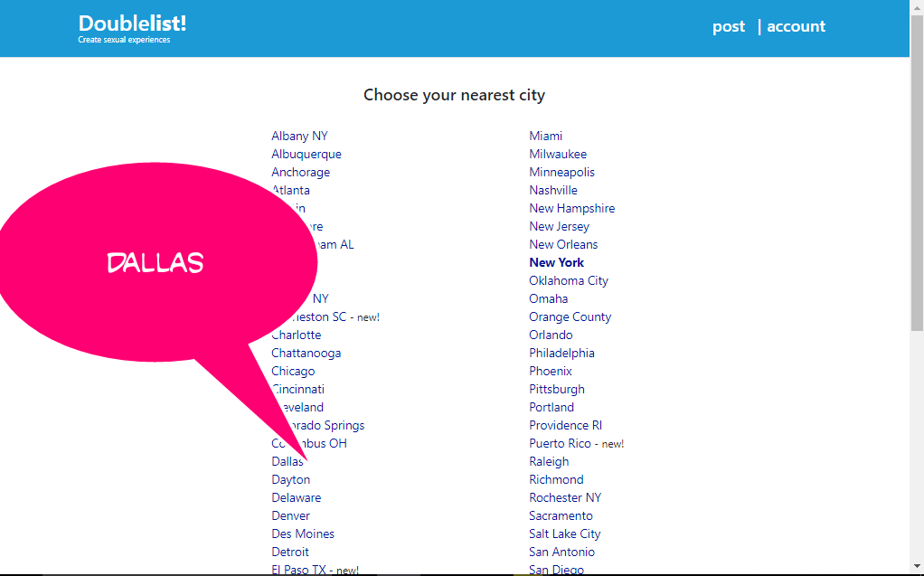Select Puerto Rico city link
The height and width of the screenshot is (576, 924).
coord(560,443)
